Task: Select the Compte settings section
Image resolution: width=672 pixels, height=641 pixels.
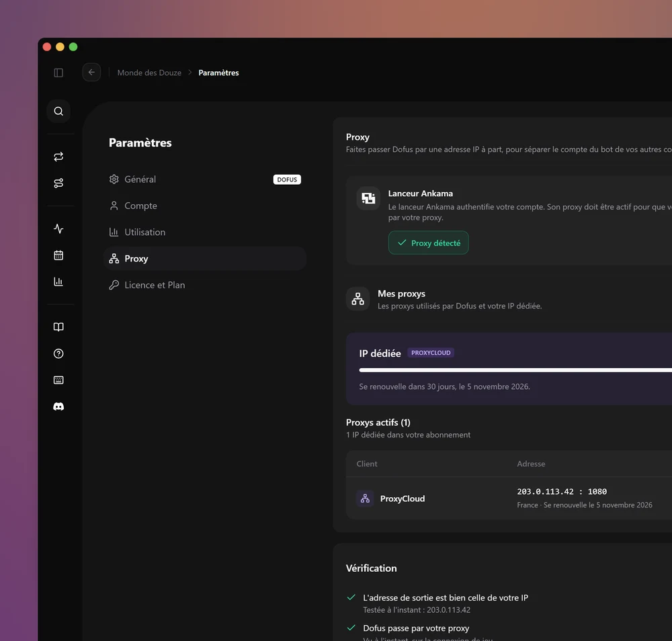Action: (x=205, y=206)
